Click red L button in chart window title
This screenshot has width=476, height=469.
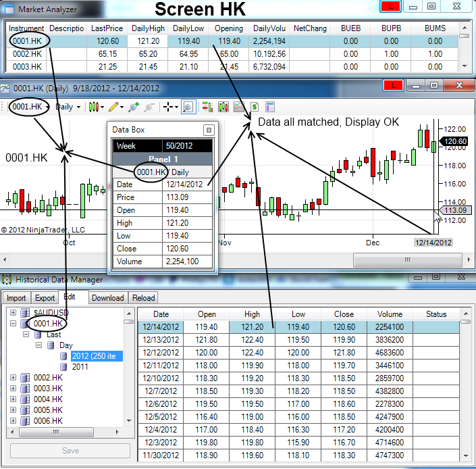pyautogui.click(x=394, y=85)
